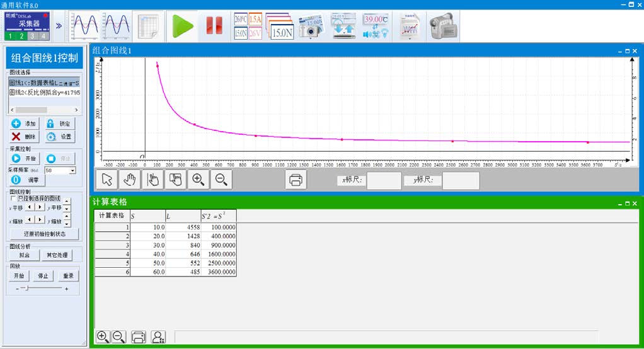Image resolution: width=644 pixels, height=349 pixels.
Task: Click 还原初始控制状态 button
Action: pos(44,234)
